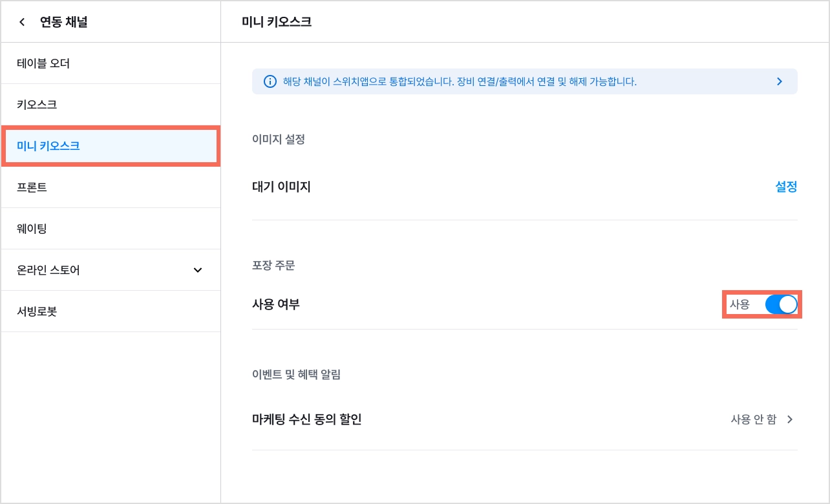Open the notice banner's right chevron arrow
Viewport: 830px width, 504px height.
pos(779,82)
